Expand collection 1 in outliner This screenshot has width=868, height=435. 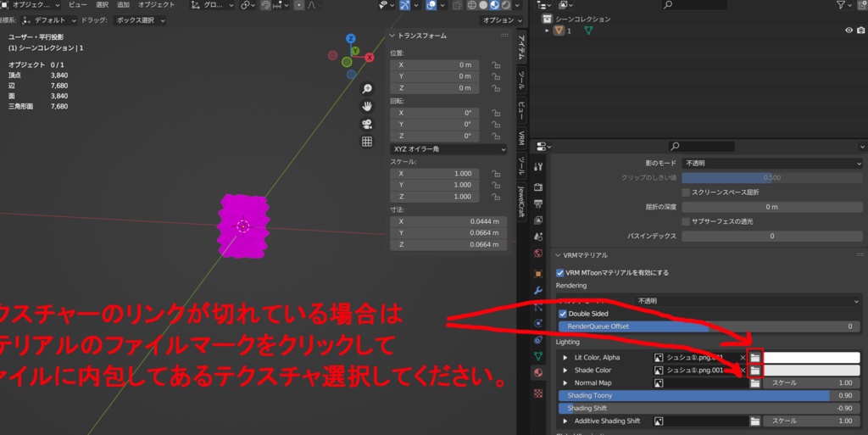point(547,31)
